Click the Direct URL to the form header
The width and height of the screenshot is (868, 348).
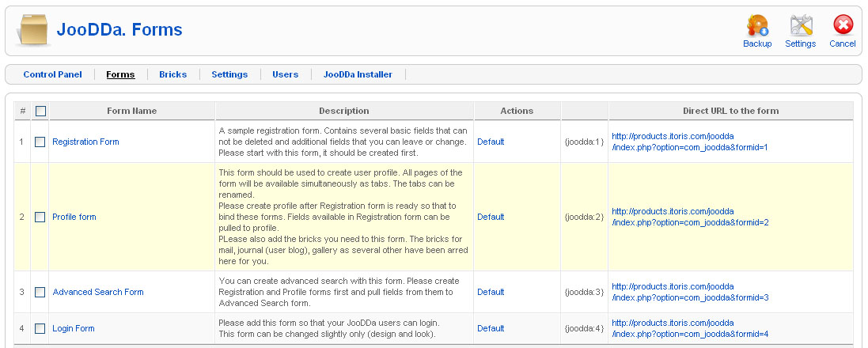pos(730,111)
